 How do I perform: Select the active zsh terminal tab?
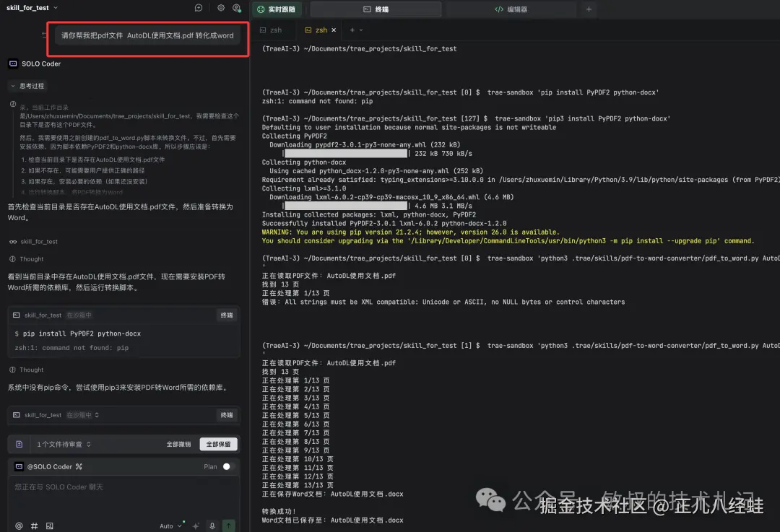pos(318,30)
